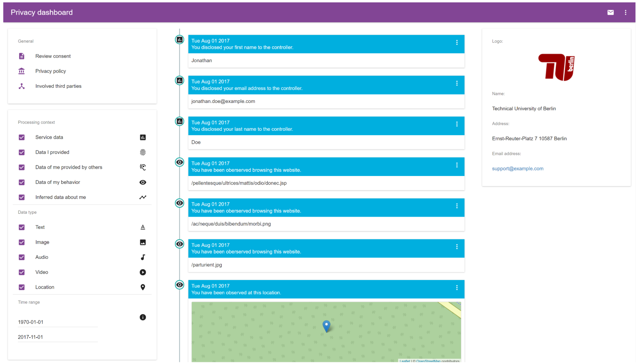The width and height of the screenshot is (639, 364).
Task: Click the Video play circle icon
Action: pyautogui.click(x=143, y=272)
